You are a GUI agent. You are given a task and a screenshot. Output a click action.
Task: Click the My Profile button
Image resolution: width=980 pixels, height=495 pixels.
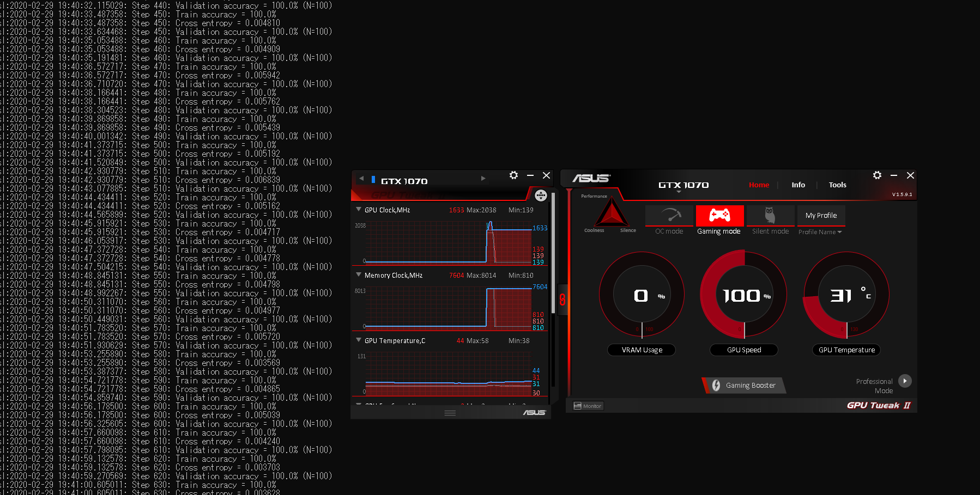point(821,215)
